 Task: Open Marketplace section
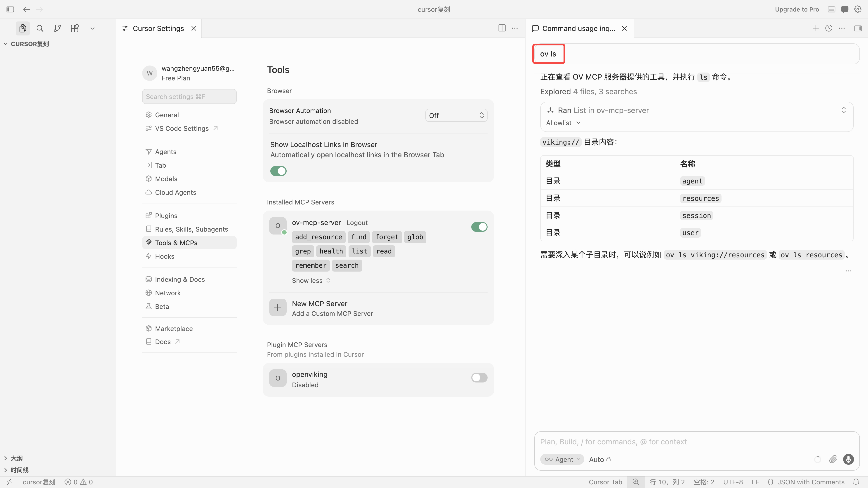coord(189,328)
